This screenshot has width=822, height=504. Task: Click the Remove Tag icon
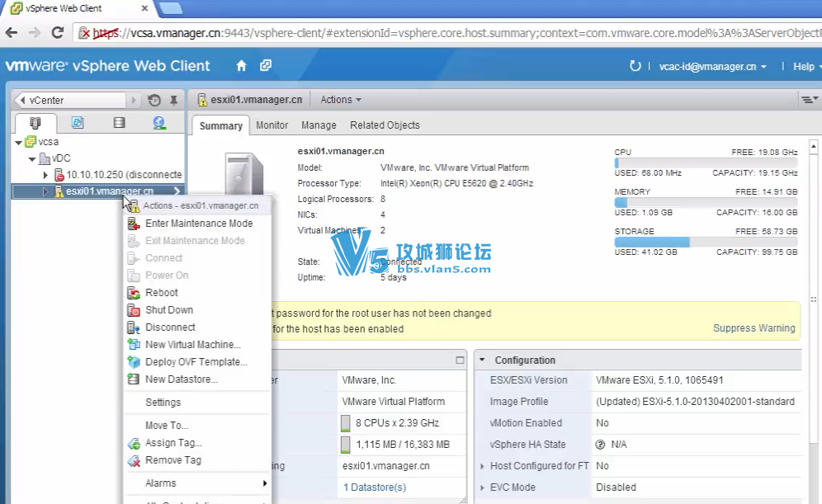pyautogui.click(x=134, y=460)
